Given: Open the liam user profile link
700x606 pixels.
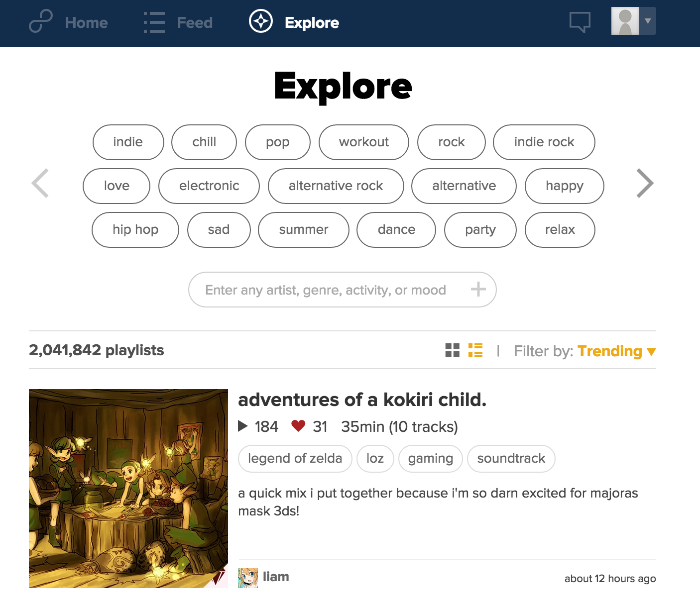Looking at the screenshot, I should click(276, 577).
